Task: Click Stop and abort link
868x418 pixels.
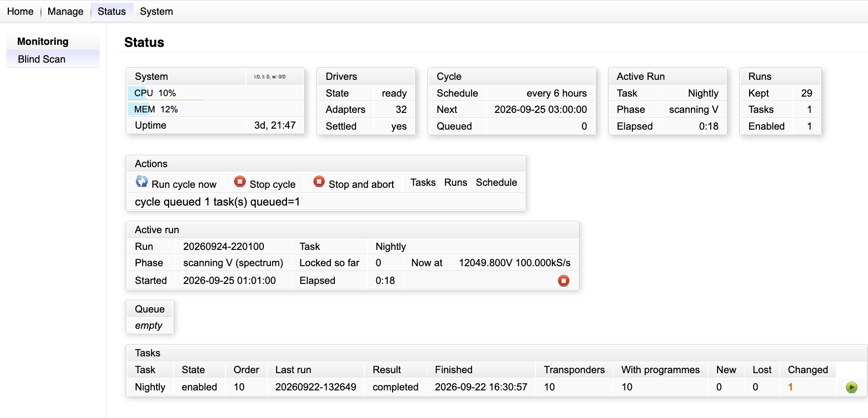Action: (x=362, y=184)
